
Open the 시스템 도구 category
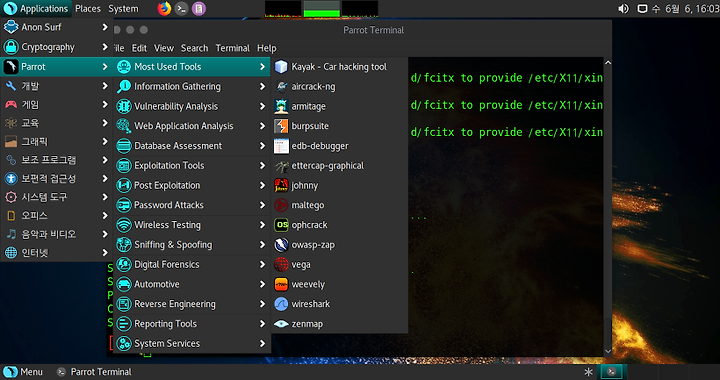56,197
